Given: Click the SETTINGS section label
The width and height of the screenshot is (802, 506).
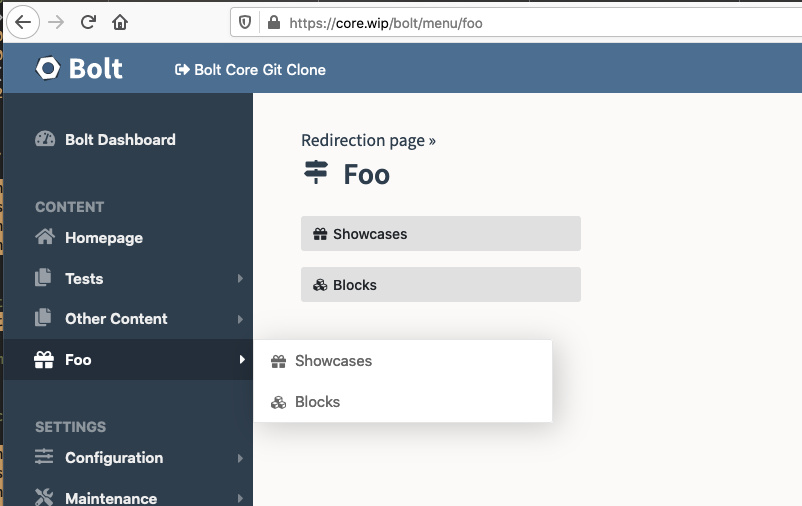Looking at the screenshot, I should [71, 427].
